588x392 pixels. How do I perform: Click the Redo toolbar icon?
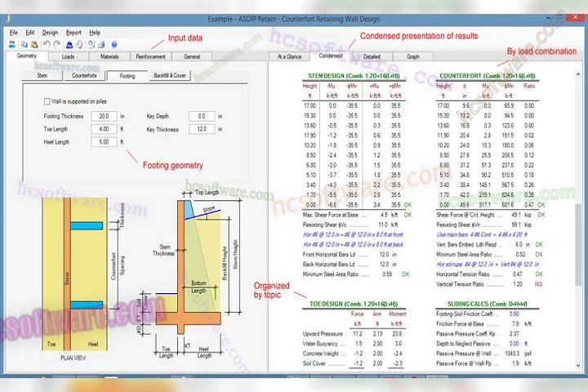(57, 45)
